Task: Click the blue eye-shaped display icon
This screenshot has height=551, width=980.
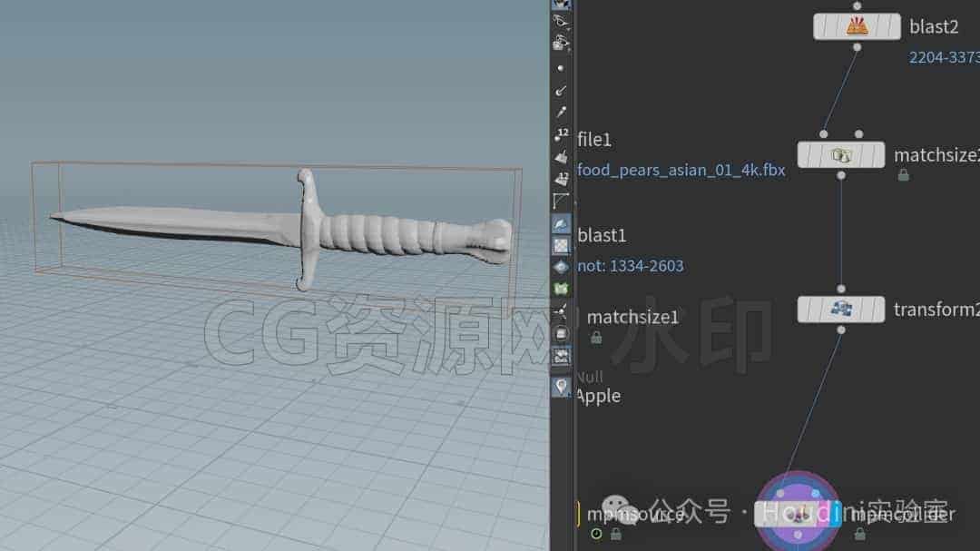Action: point(561,267)
